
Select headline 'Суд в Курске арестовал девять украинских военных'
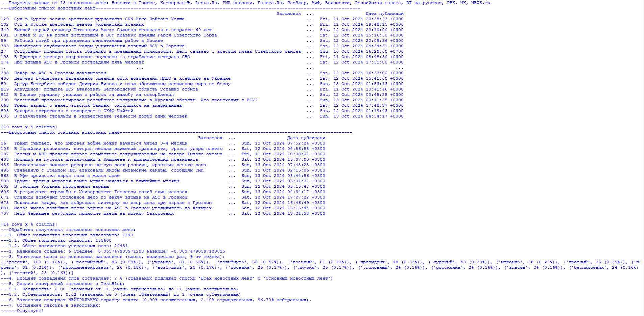point(79,24)
